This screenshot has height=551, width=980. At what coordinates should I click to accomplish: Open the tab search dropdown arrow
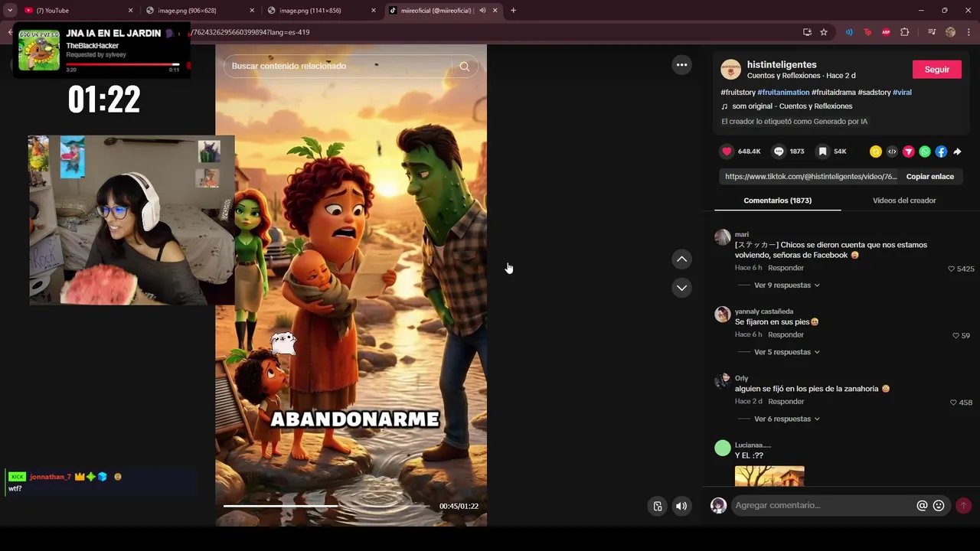coord(10,11)
